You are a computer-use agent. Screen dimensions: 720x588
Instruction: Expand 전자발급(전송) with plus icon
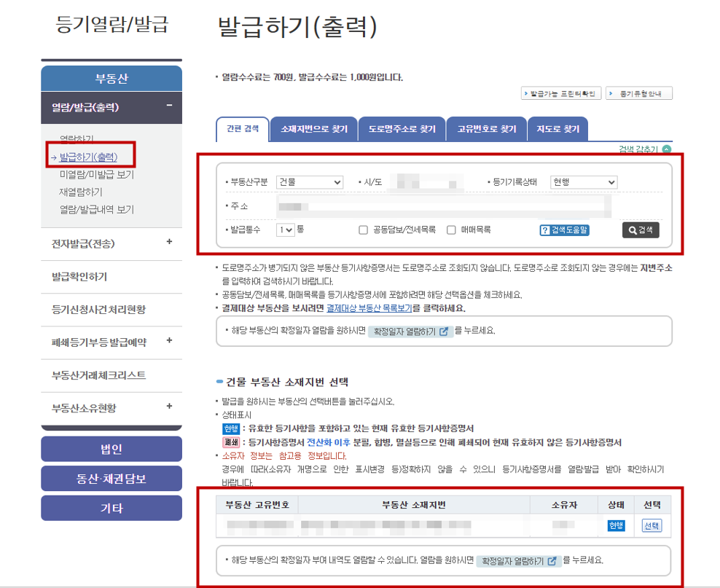click(x=169, y=242)
